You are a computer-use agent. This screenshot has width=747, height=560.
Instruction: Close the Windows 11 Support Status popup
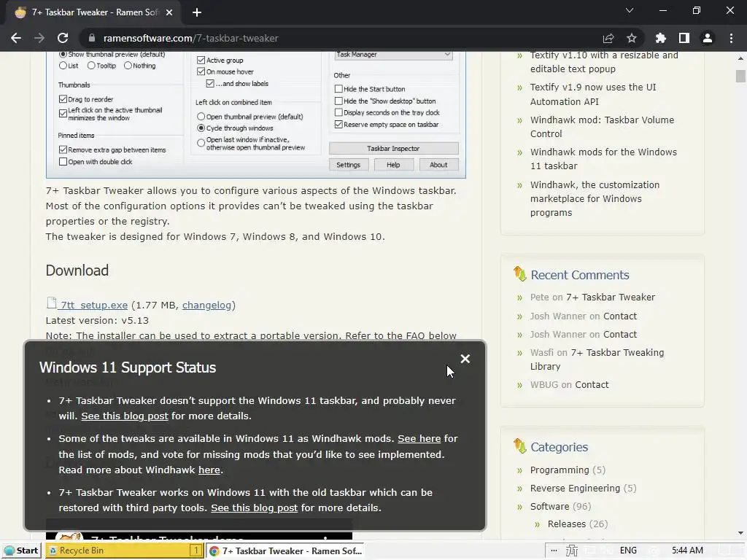pos(465,359)
